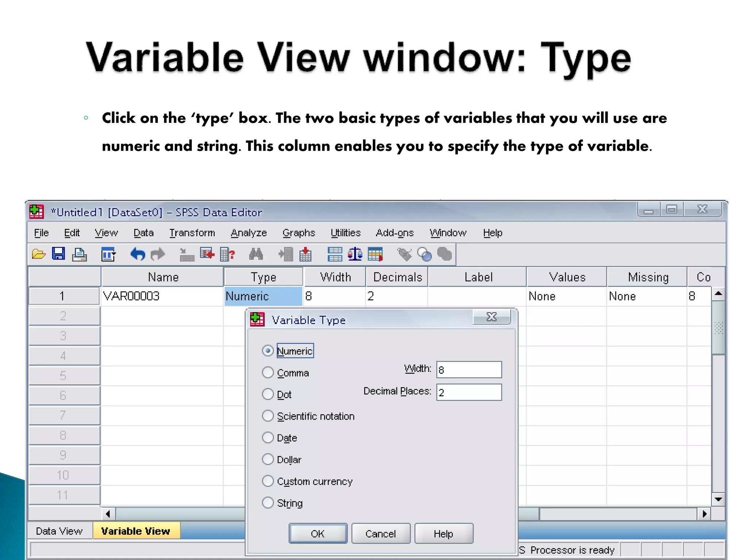Screen dimensions: 747x560
Task: Click the Print toolbar icon
Action: tap(79, 254)
